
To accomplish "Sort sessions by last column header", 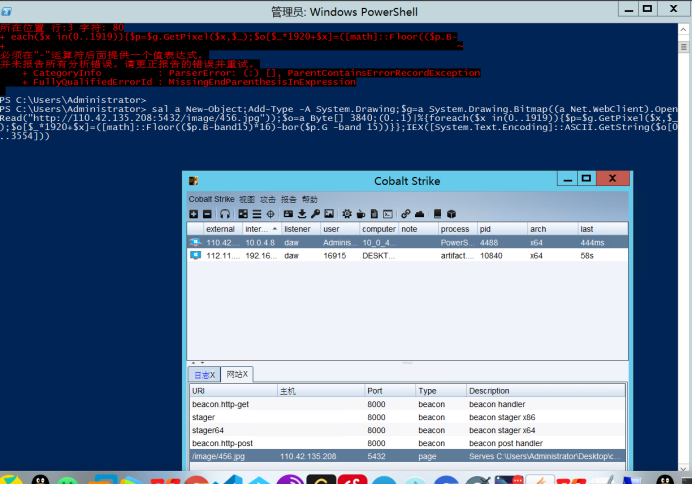I will tap(602, 229).
